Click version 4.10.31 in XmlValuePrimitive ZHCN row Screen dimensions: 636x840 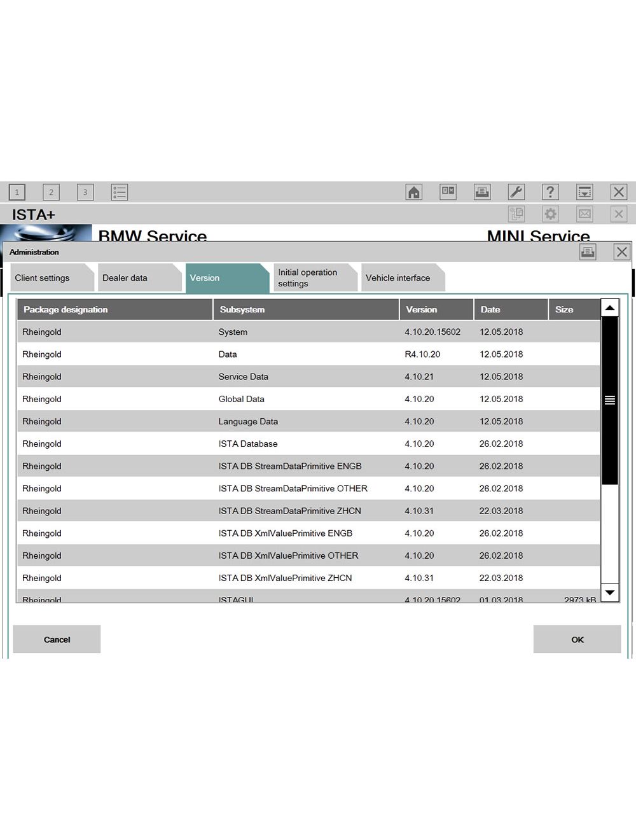click(x=419, y=578)
